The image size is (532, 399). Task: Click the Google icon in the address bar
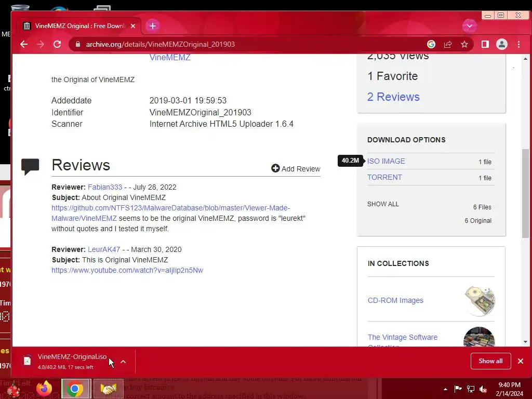pyautogui.click(x=431, y=45)
